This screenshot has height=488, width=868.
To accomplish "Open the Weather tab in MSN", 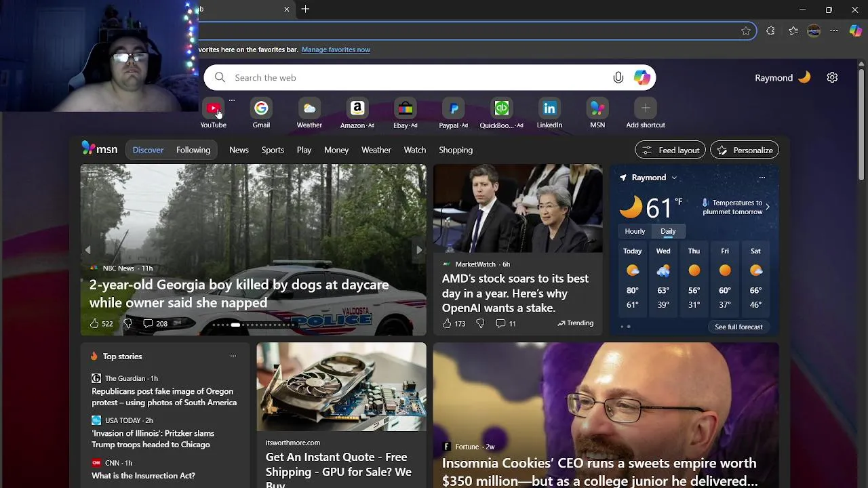I will point(376,150).
